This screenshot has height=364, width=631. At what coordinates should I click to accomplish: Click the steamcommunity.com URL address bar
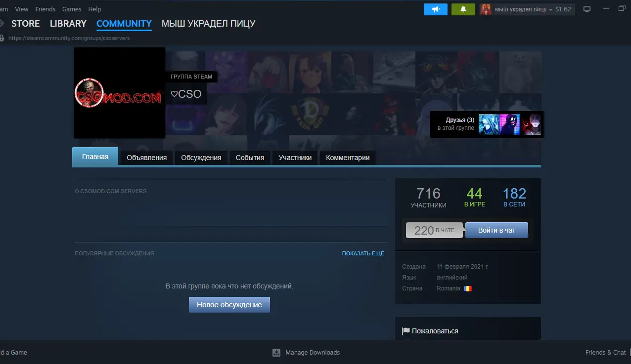[x=69, y=38]
